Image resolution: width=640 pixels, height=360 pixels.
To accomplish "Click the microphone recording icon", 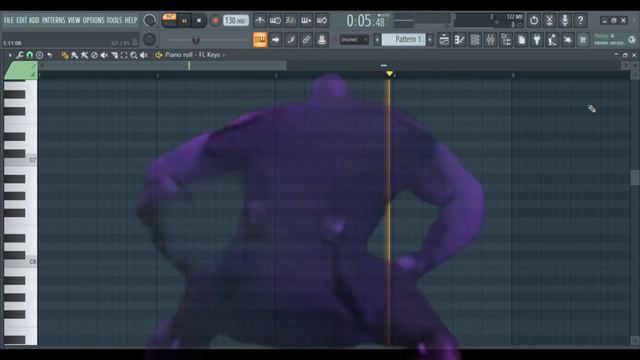I will (565, 20).
